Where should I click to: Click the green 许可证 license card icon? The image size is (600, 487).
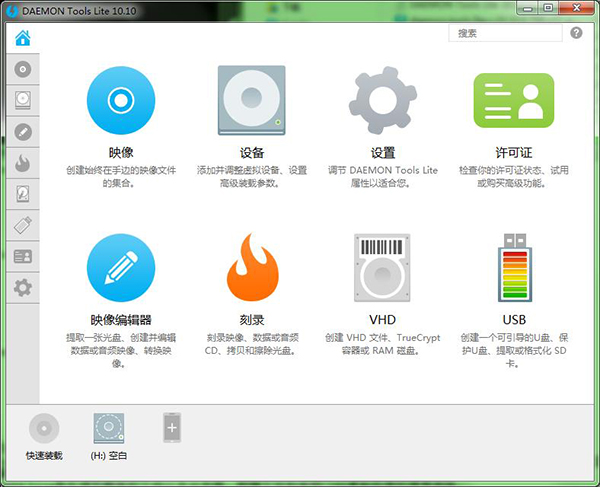[x=514, y=101]
